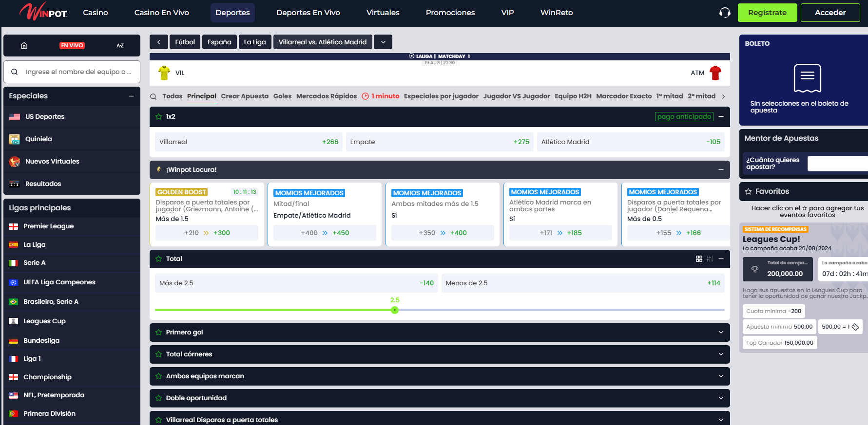The image size is (868, 425).
Task: Select UEFA Liga Campeones
Action: 72,282
